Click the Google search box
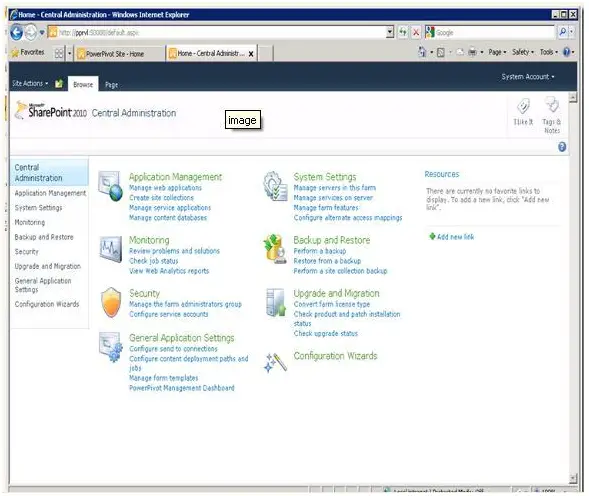This screenshot has width=589, height=496. click(x=490, y=33)
